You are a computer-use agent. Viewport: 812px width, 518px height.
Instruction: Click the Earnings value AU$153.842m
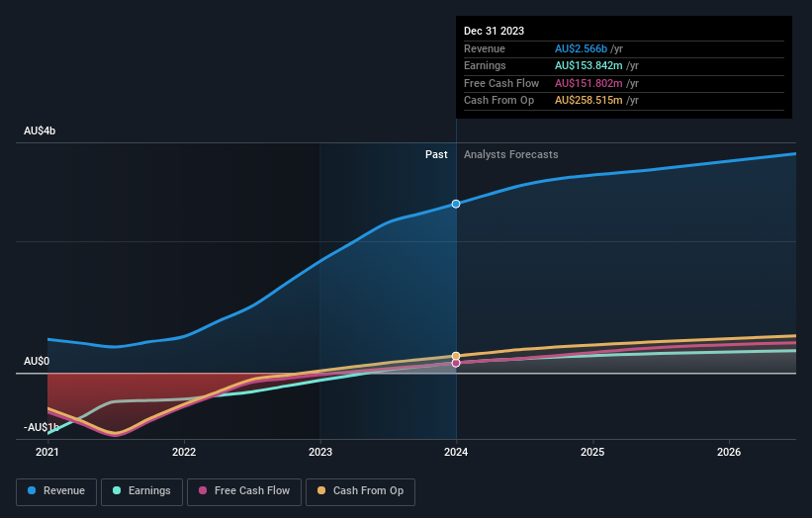pyautogui.click(x=588, y=65)
